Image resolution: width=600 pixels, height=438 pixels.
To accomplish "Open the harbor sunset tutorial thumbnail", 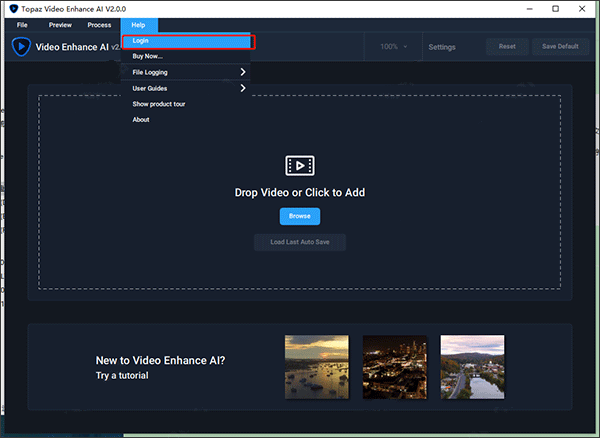I will coord(317,367).
